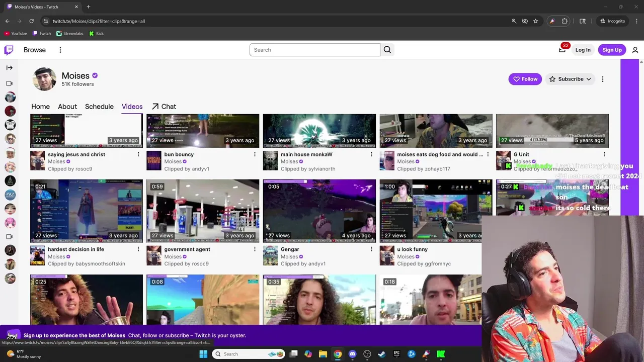Open options for the "government agent" clip
This screenshot has width=644, height=362.
(255, 249)
